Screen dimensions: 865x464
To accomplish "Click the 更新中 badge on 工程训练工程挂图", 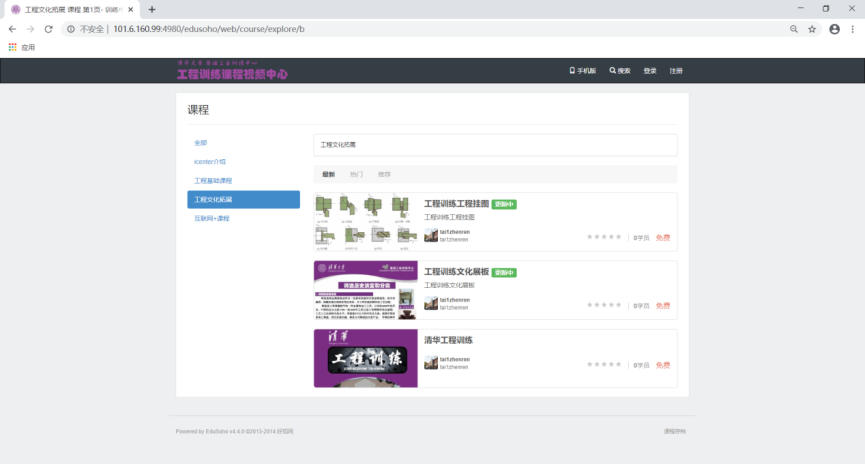I will [504, 204].
